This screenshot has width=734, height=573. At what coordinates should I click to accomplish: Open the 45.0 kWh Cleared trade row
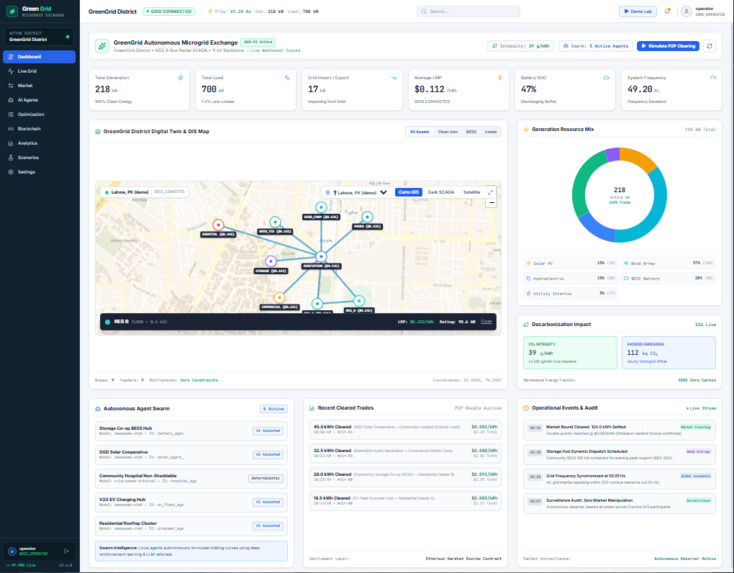[x=405, y=429]
